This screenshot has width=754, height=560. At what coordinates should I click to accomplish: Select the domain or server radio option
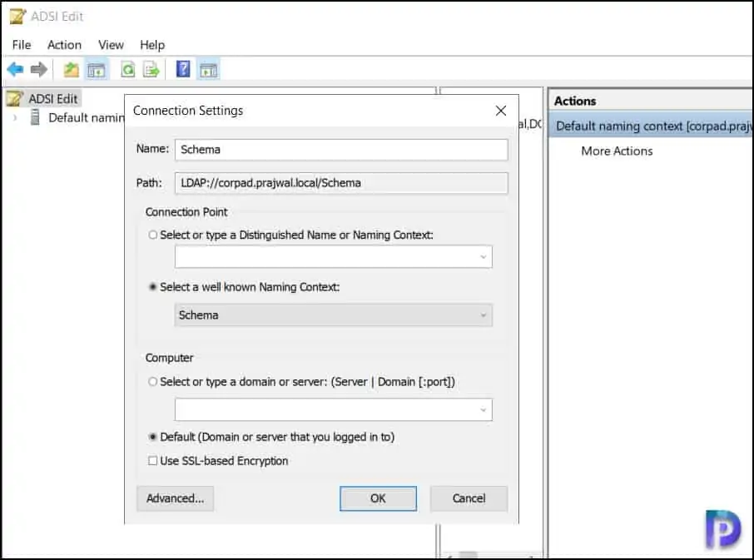[152, 382]
